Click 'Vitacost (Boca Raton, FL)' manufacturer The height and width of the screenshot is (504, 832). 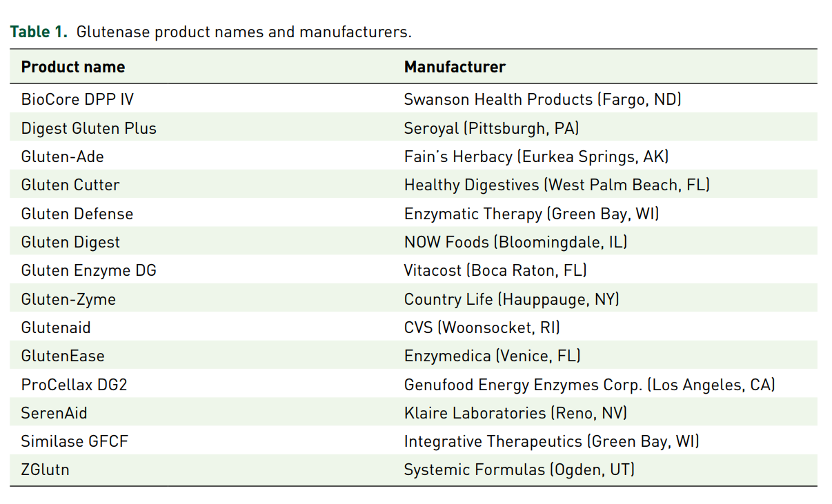click(x=495, y=270)
